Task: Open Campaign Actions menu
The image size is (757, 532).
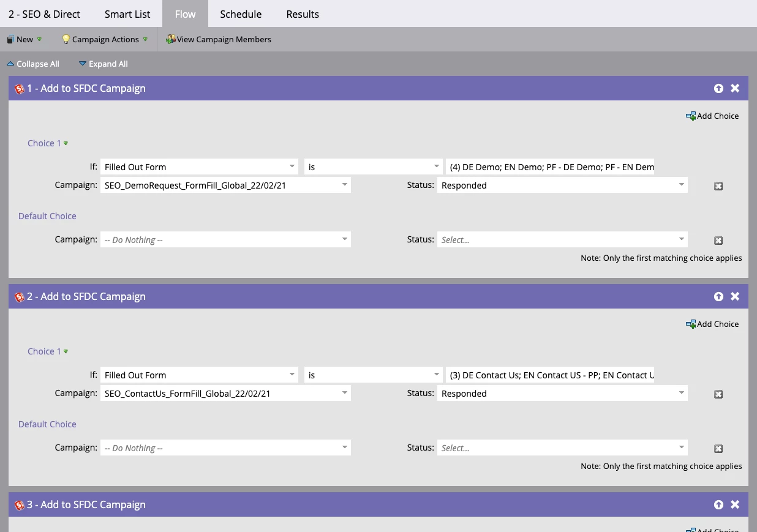Action: 105,39
